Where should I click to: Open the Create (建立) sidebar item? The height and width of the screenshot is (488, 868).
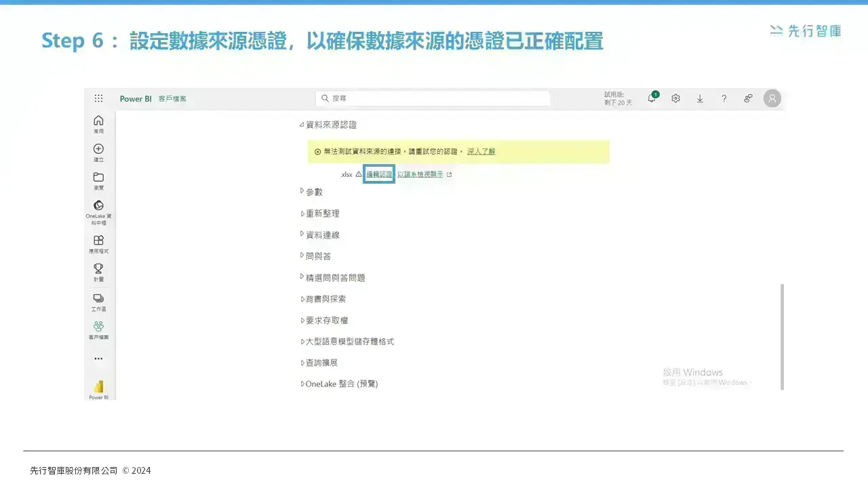pos(98,152)
